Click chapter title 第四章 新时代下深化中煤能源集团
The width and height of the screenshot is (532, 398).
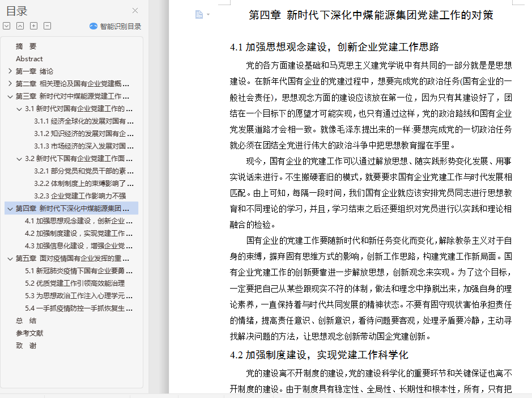click(371, 15)
